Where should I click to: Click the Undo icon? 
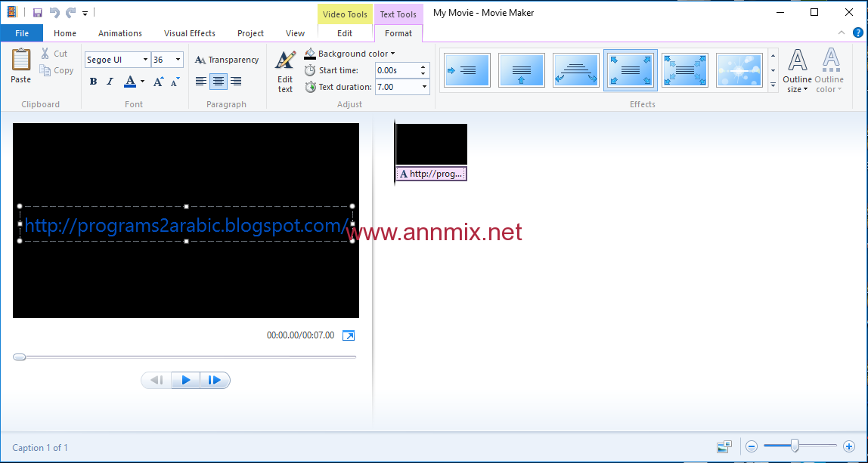(54, 12)
